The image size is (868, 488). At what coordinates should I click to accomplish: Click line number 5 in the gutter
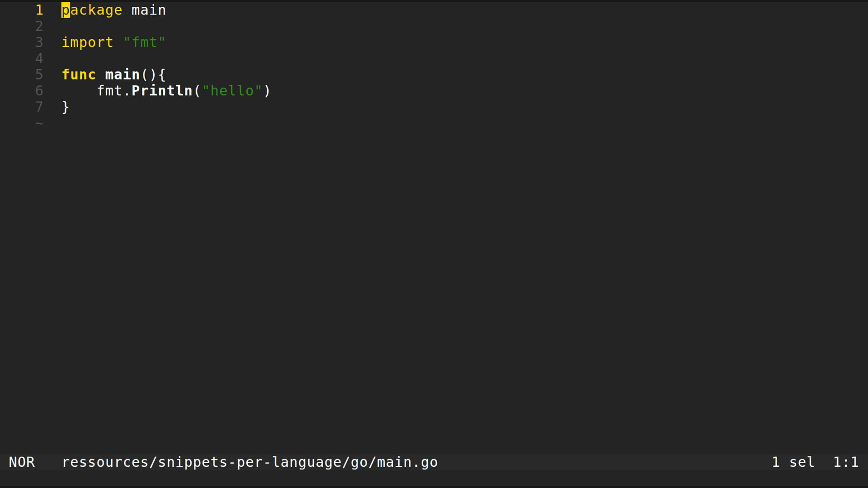(39, 75)
